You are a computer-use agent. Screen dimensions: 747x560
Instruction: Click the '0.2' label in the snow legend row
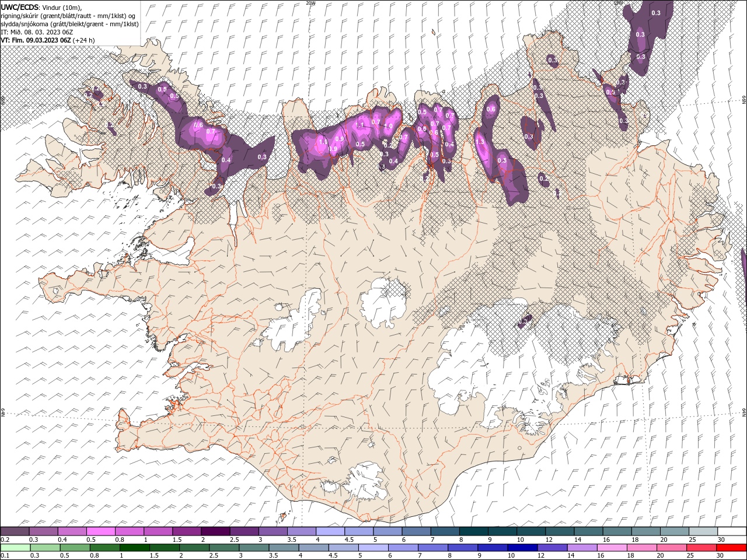5,540
